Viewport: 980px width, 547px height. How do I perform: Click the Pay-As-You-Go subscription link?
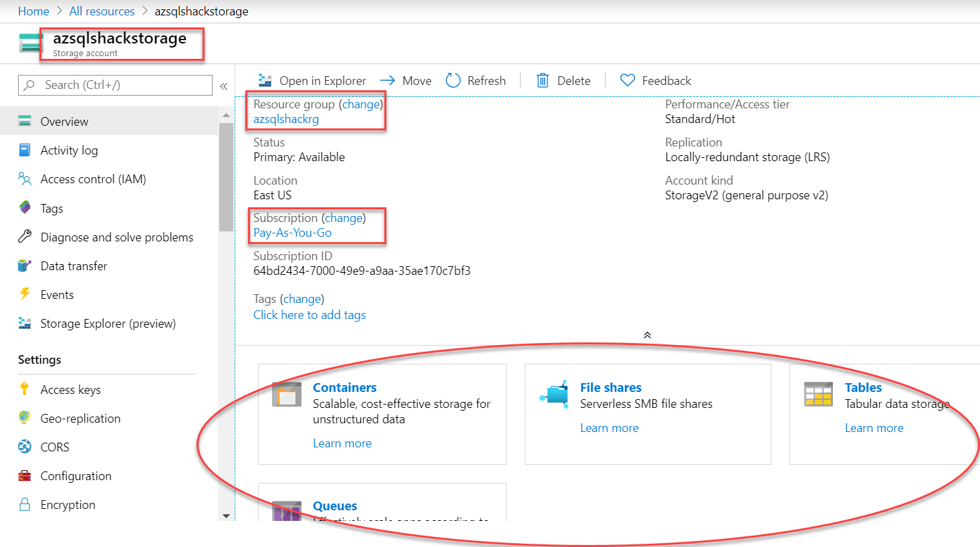click(292, 233)
